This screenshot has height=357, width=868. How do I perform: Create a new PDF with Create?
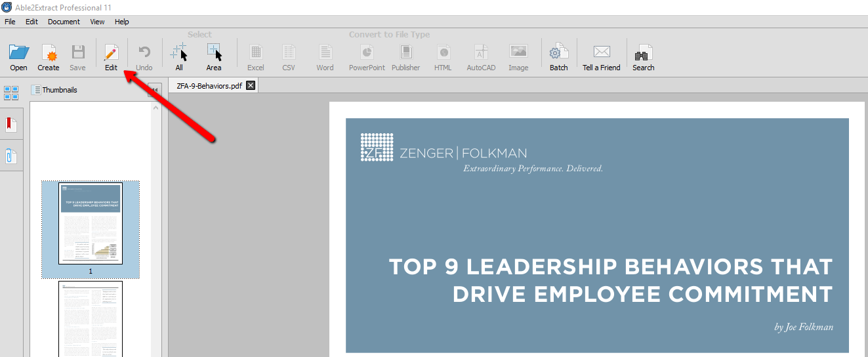click(x=48, y=56)
